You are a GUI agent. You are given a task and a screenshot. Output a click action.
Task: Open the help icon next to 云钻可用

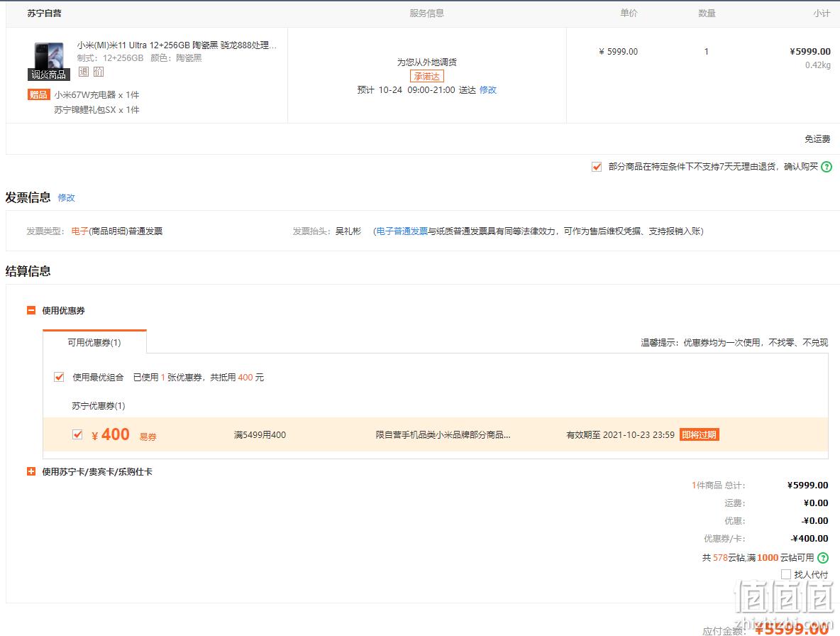pos(824,558)
